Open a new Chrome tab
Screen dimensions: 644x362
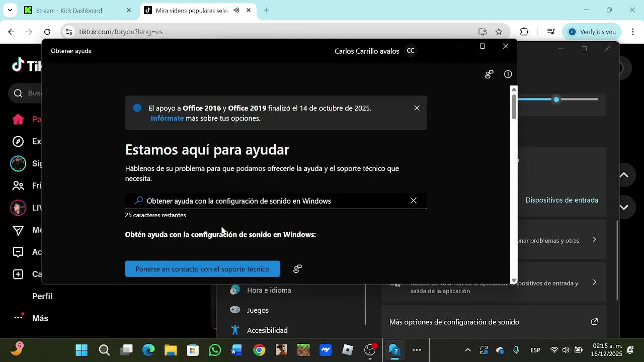point(267,10)
